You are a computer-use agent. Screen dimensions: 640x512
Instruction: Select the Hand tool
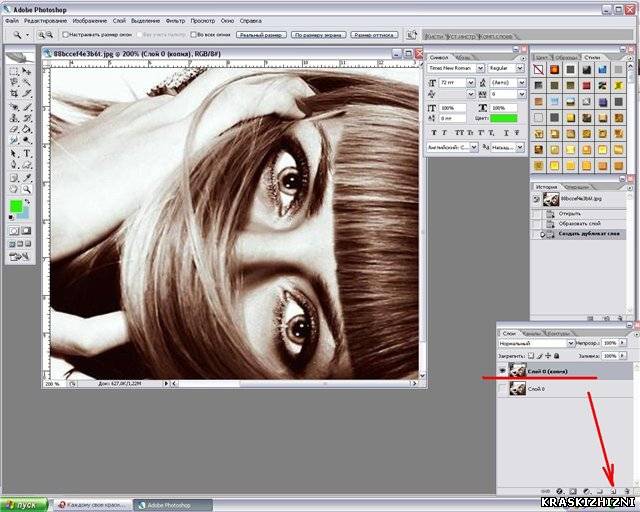click(14, 189)
